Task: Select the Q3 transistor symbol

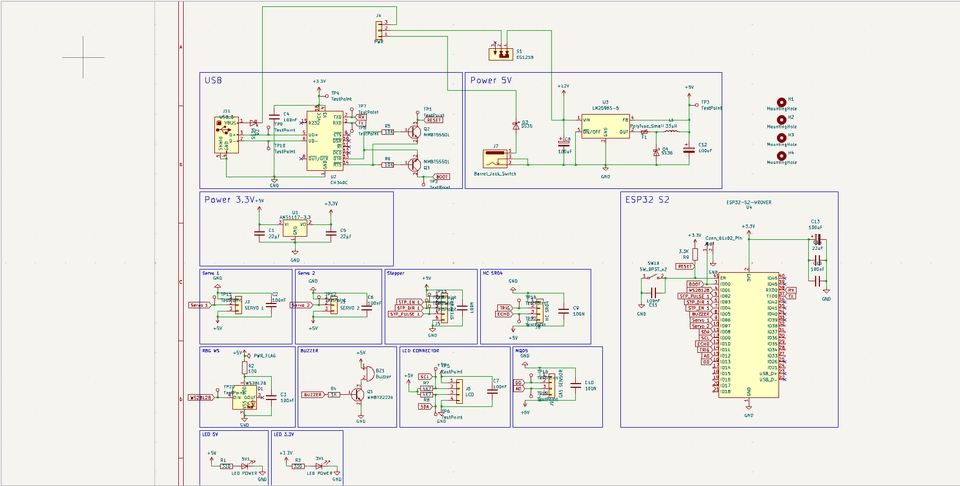Action: 415,164
